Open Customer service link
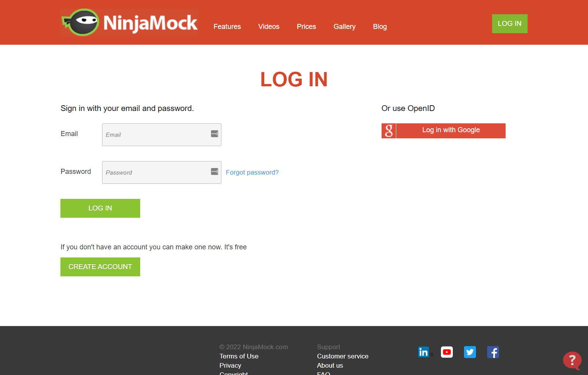The image size is (588, 375). point(343,356)
